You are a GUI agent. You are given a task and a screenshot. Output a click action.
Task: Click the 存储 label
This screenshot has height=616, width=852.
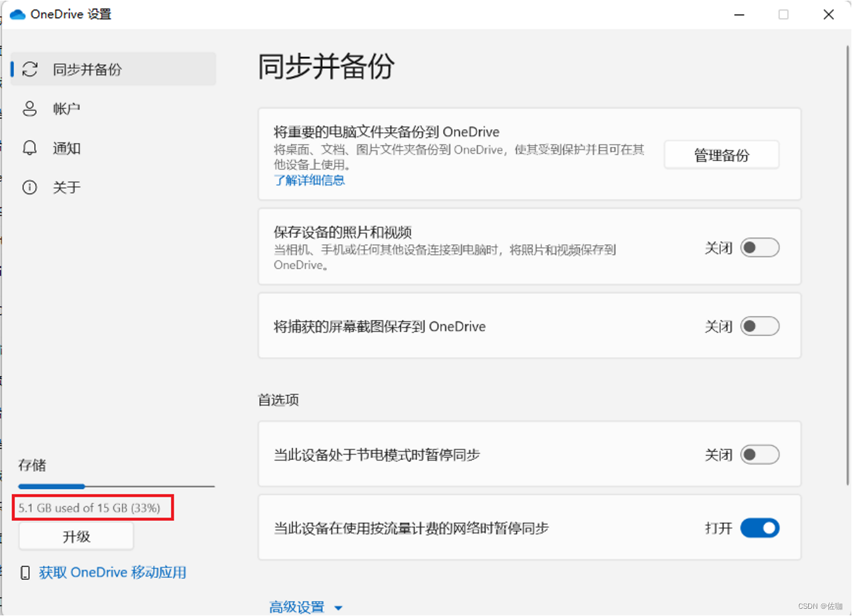click(32, 465)
